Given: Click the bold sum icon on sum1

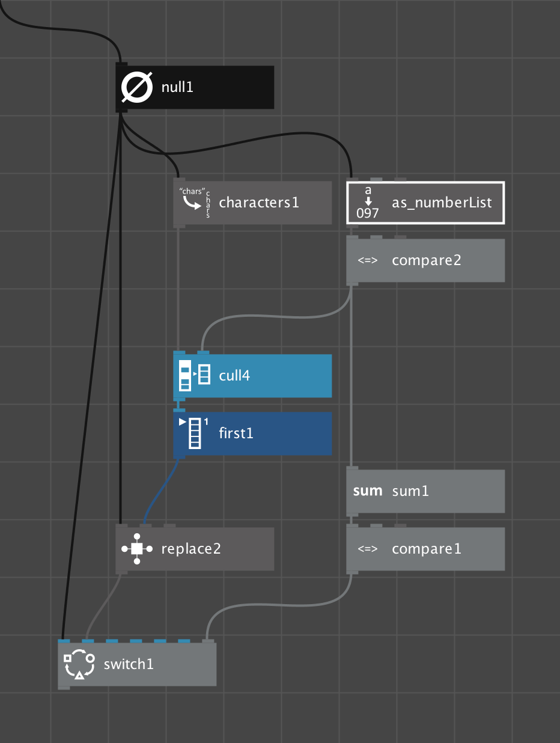Looking at the screenshot, I should [x=368, y=491].
